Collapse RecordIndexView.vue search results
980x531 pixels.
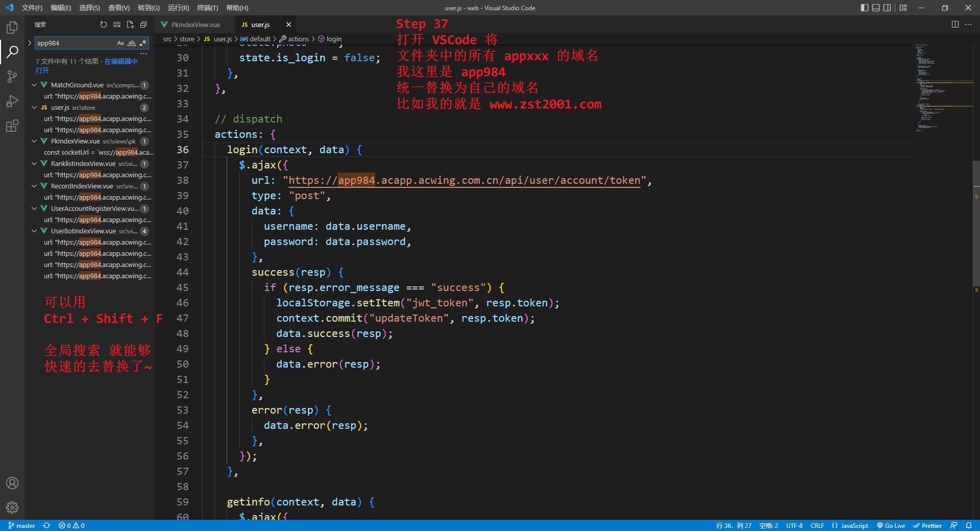coord(34,186)
